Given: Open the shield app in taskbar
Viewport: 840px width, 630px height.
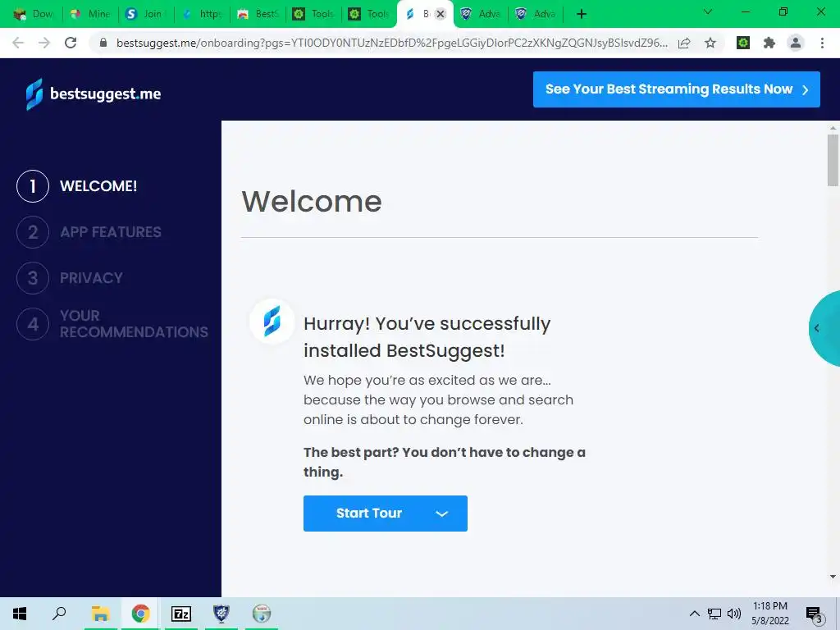Looking at the screenshot, I should pyautogui.click(x=221, y=614).
